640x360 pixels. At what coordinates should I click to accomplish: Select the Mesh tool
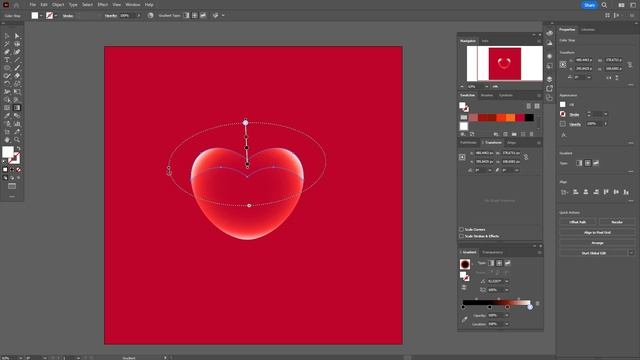7,108
